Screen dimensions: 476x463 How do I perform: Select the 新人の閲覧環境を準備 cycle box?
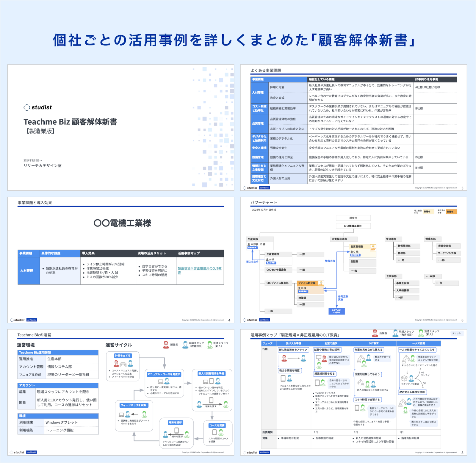[212, 390]
